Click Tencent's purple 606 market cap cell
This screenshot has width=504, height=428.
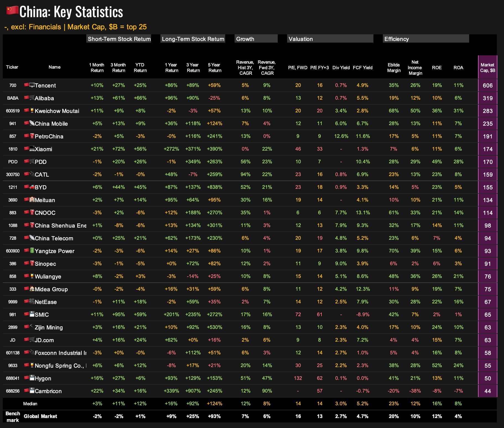[x=487, y=86]
